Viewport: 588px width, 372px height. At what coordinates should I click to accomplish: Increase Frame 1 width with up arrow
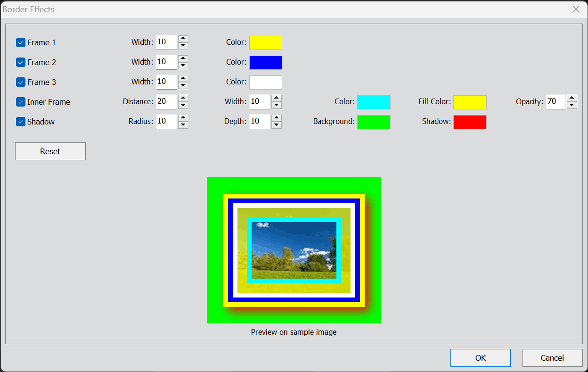click(x=183, y=39)
